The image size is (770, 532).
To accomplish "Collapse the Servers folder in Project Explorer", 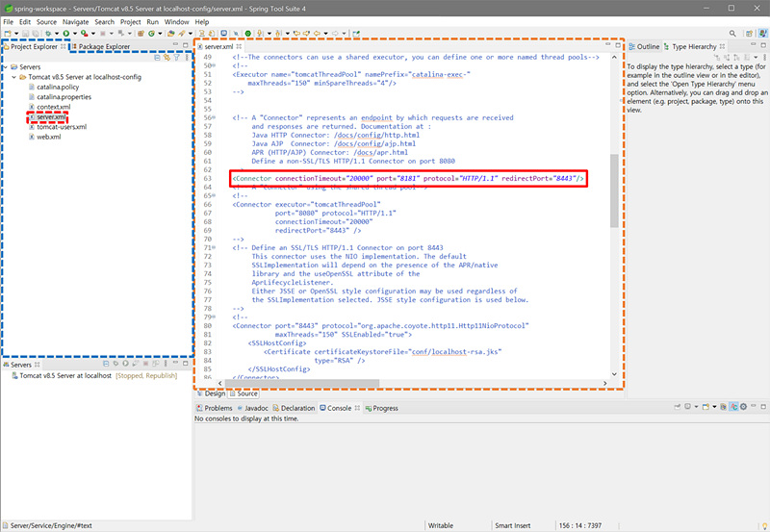I will click(x=5, y=66).
